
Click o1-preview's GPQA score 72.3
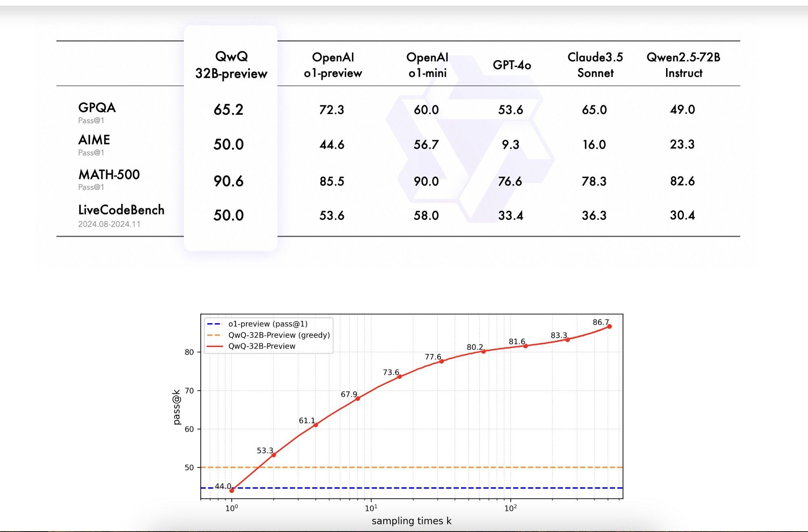pyautogui.click(x=331, y=110)
